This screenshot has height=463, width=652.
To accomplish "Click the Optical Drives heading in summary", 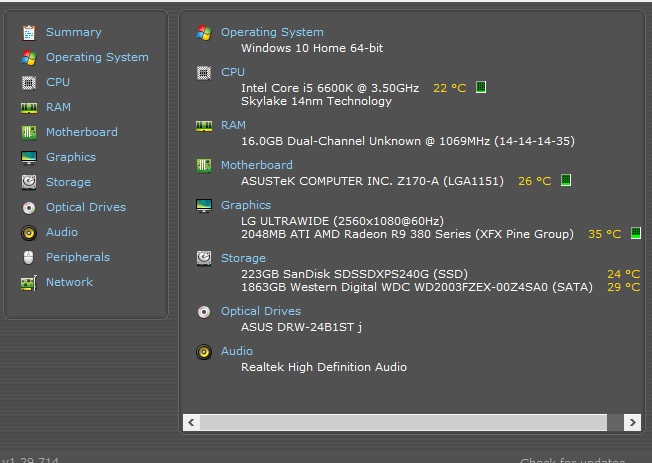I will [x=261, y=311].
